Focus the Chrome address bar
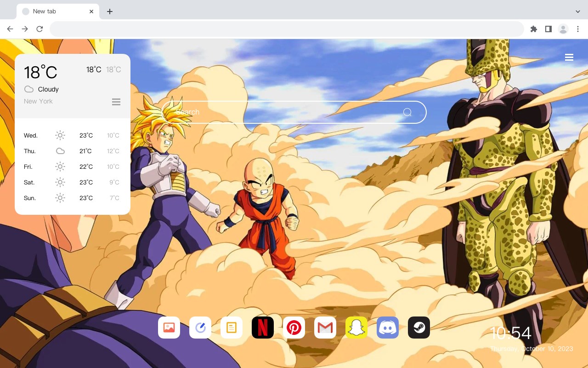Viewport: 588px width, 368px height. [287, 29]
